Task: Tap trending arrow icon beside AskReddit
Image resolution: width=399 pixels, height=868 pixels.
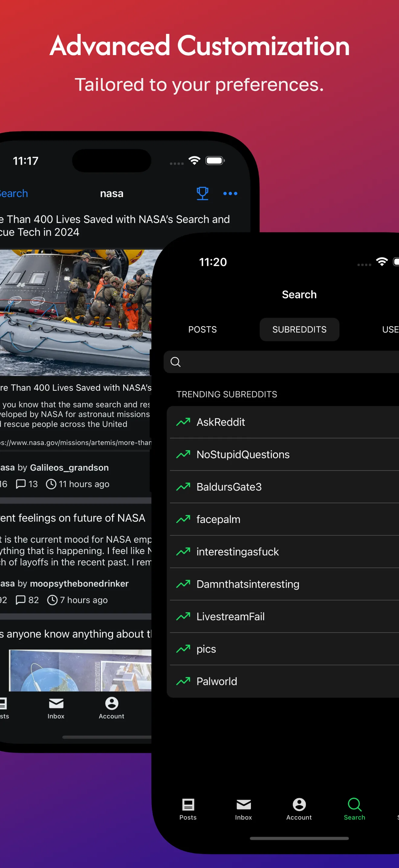Action: 183,422
